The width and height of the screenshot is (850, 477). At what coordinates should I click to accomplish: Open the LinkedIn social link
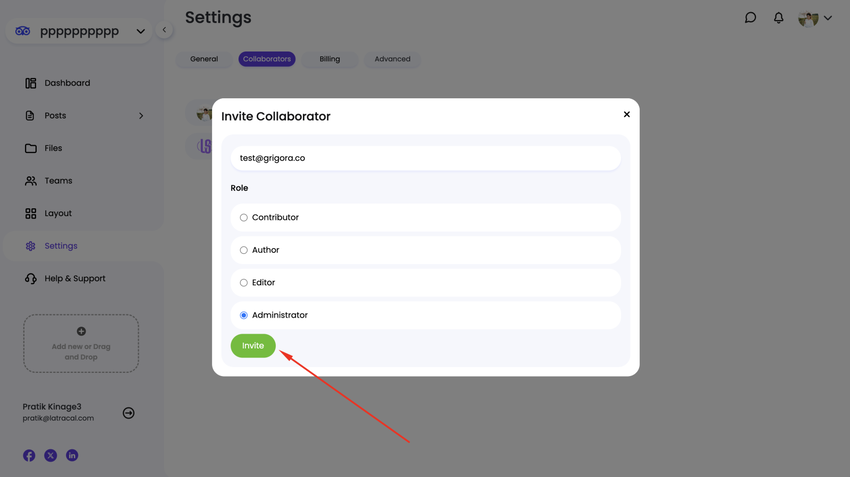[72, 455]
